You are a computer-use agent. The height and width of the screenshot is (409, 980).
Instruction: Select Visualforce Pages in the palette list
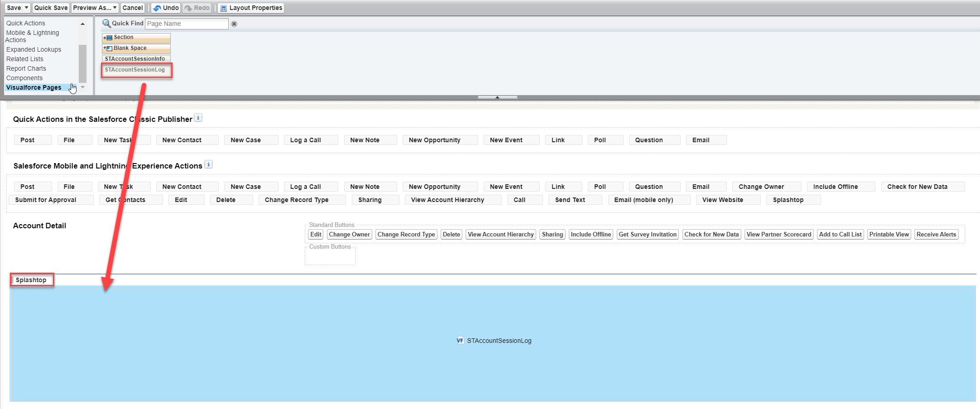pyautogui.click(x=34, y=87)
